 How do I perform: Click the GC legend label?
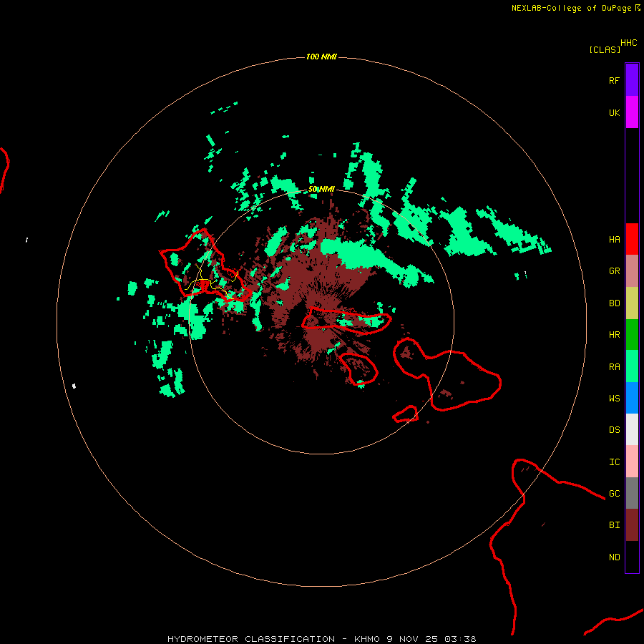pos(614,494)
